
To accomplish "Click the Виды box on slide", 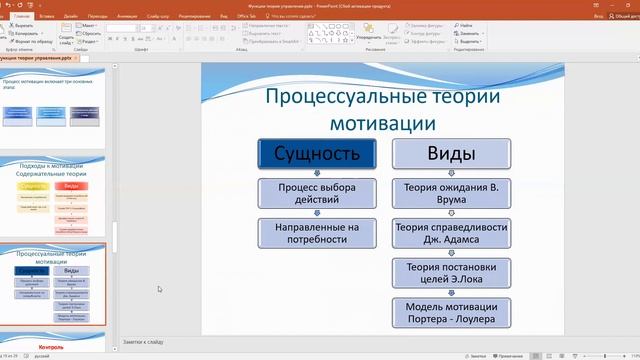I will tap(451, 153).
